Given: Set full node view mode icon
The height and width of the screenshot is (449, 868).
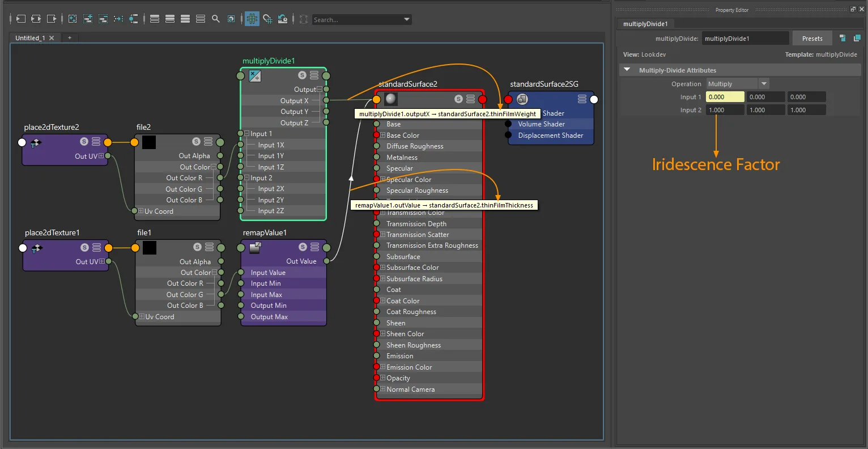Looking at the screenshot, I should click(185, 19).
